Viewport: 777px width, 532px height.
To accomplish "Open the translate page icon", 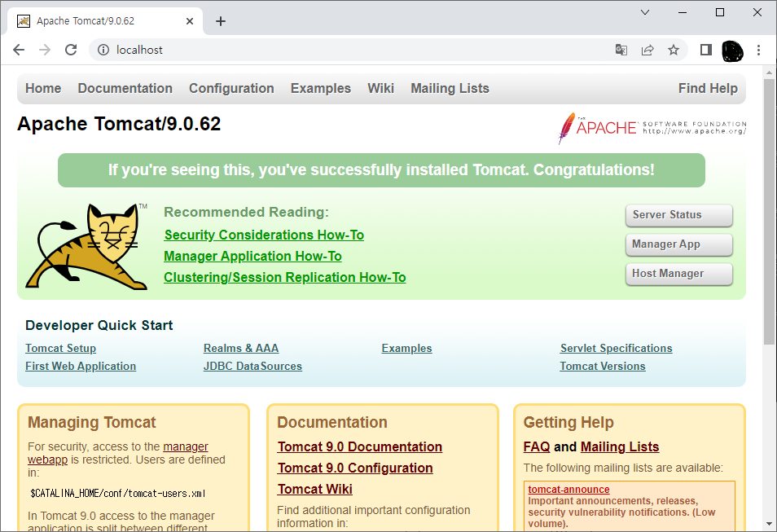I will 621,50.
